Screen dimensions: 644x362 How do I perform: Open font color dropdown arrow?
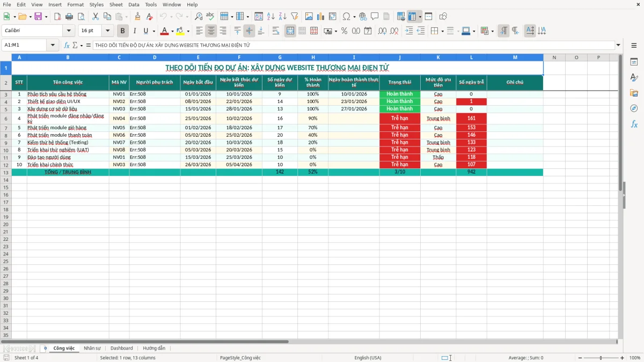[172, 31]
